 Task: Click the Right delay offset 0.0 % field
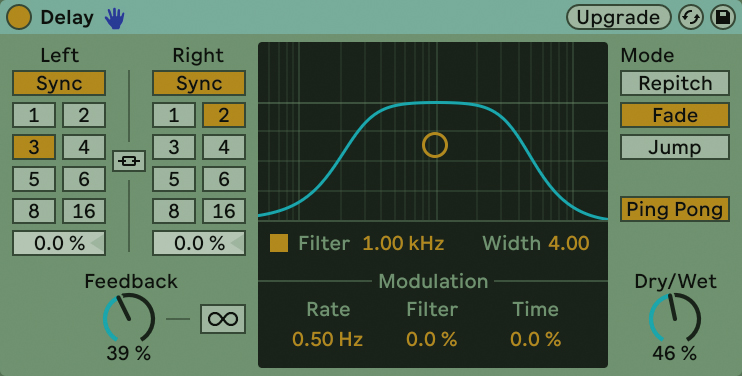(199, 243)
